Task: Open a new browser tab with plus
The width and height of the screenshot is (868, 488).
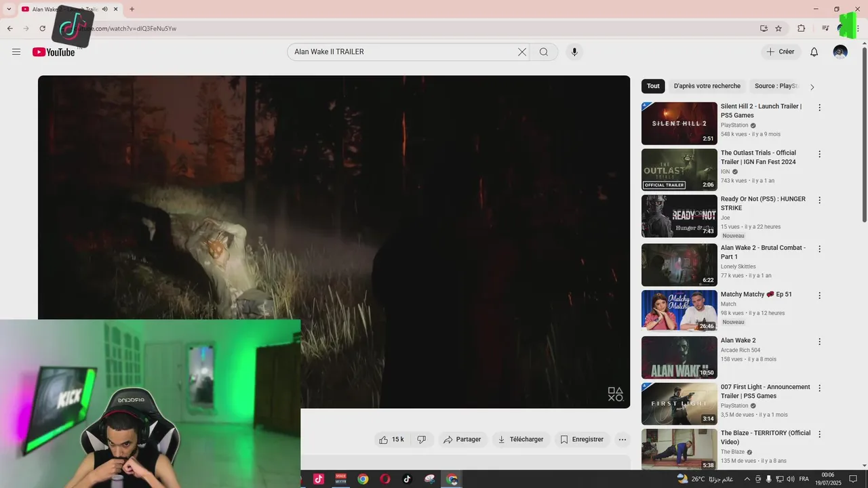Action: [132, 9]
